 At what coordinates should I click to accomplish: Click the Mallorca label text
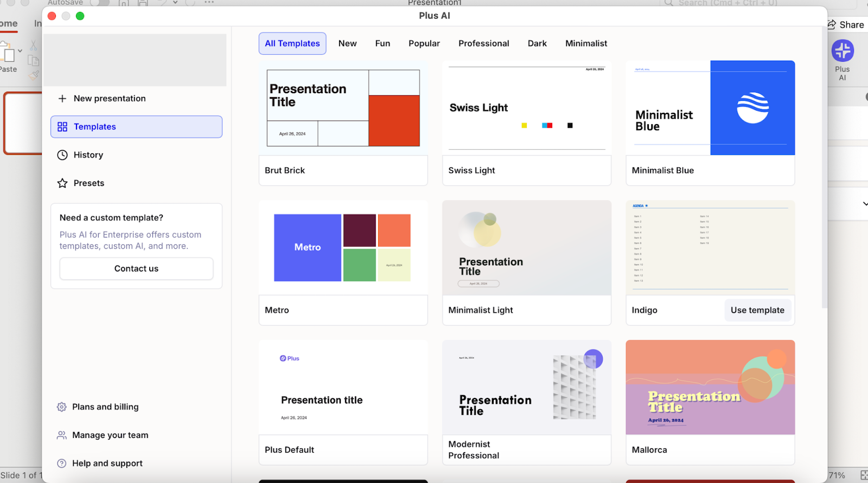(x=649, y=450)
